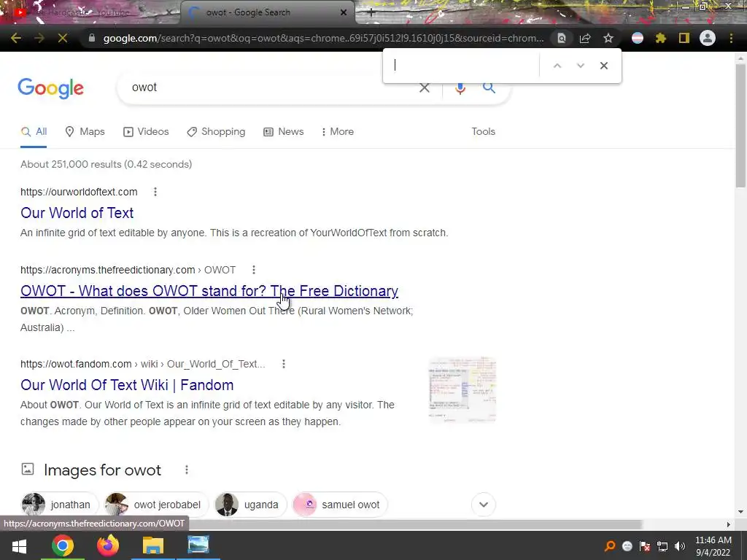Filter images by uganda chip
This screenshot has width=747, height=560.
(x=250, y=505)
